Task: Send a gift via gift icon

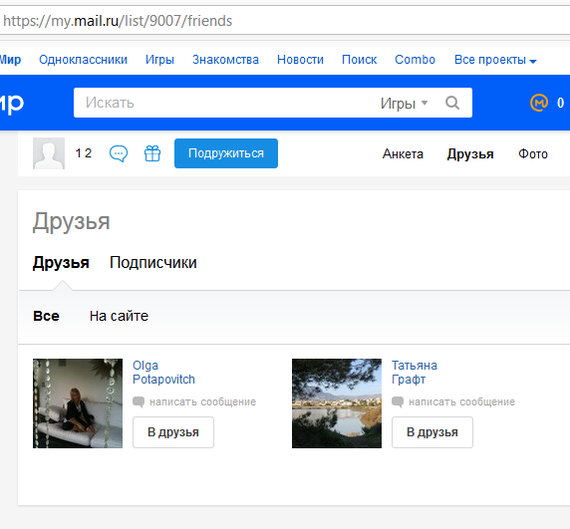Action: 152,153
